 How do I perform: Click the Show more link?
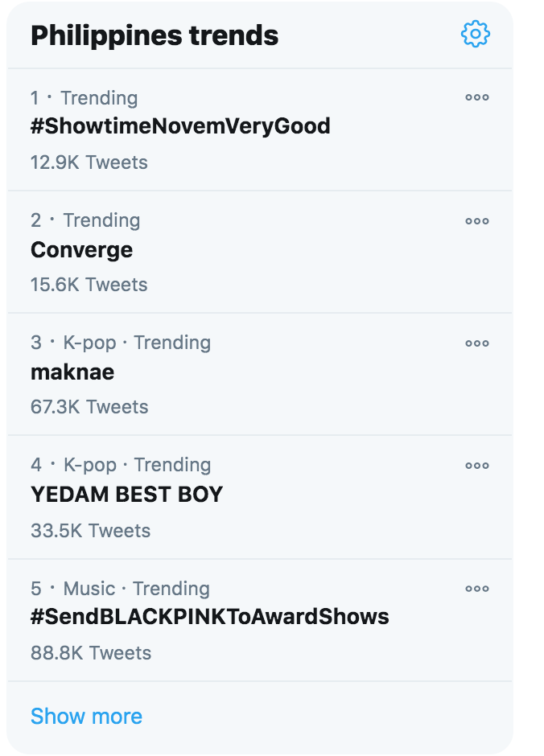pyautogui.click(x=86, y=717)
